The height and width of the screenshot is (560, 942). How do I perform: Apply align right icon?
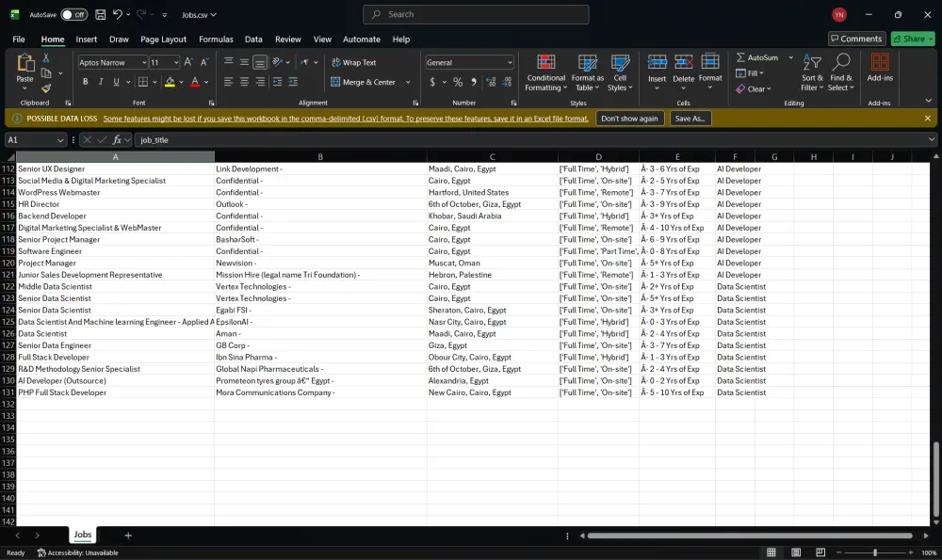(x=260, y=82)
